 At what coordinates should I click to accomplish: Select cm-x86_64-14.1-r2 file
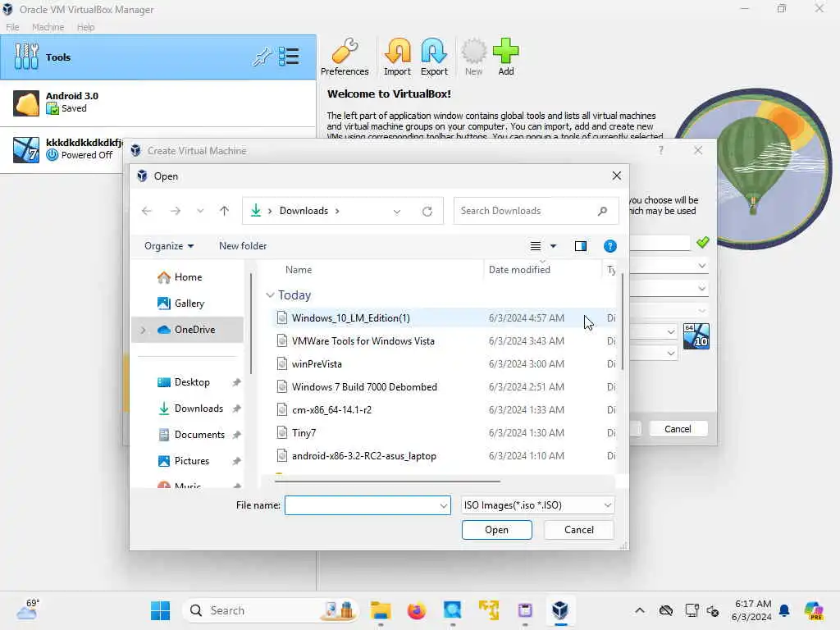(444, 410)
